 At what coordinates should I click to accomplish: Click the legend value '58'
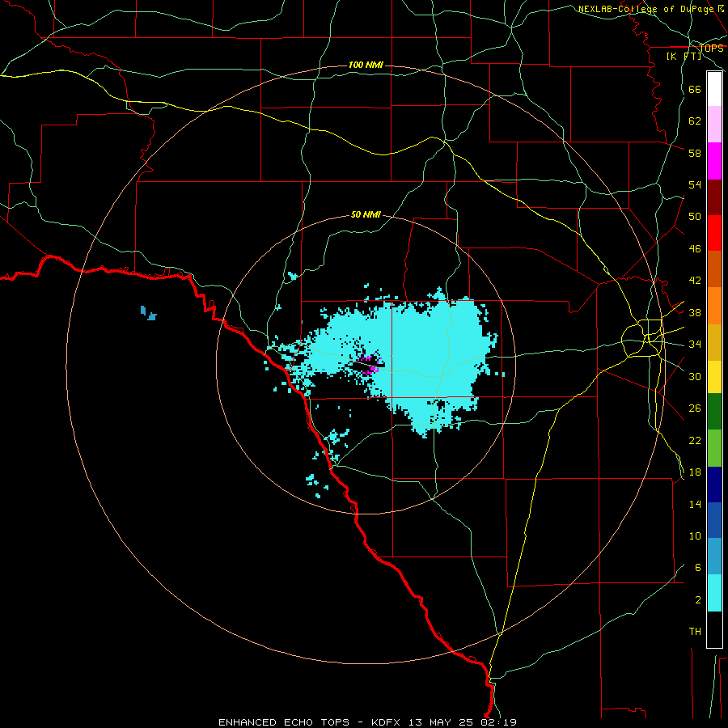[695, 153]
